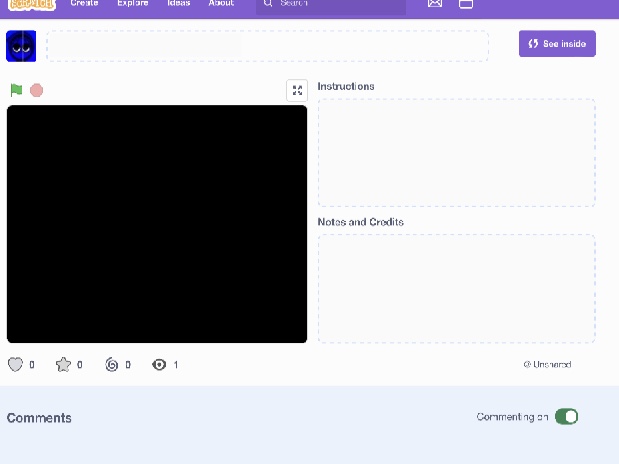The height and width of the screenshot is (464, 619).
Task: Enter fullscreen mode for the stage
Action: click(297, 90)
